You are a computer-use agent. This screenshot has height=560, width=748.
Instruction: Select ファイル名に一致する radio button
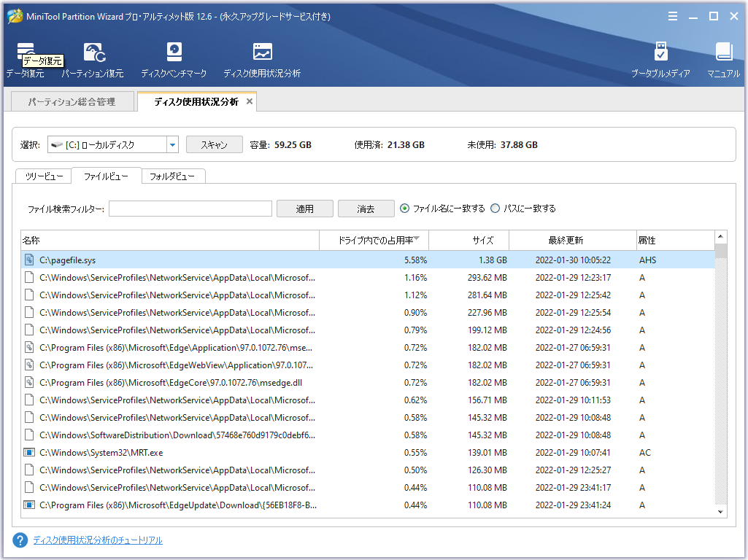tap(404, 209)
